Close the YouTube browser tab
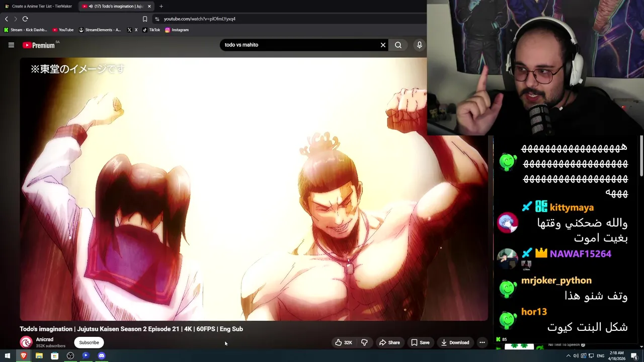644x362 pixels. pos(149,6)
